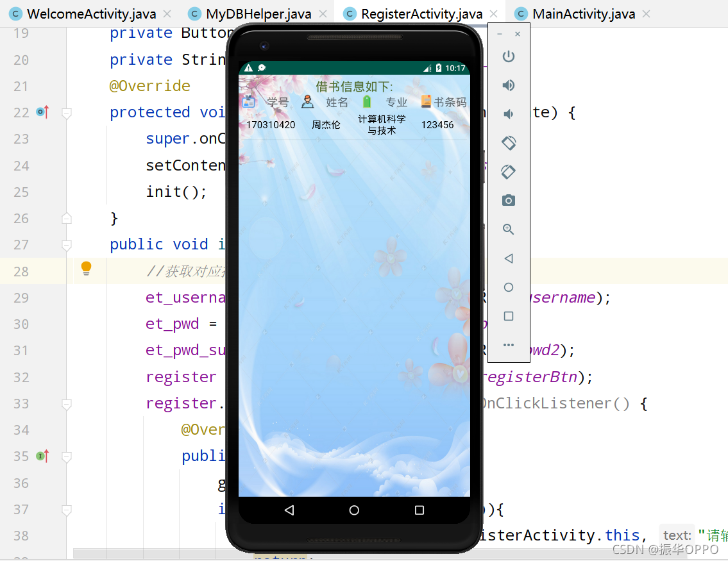Rotate emulator right using the rotate icon

click(509, 172)
